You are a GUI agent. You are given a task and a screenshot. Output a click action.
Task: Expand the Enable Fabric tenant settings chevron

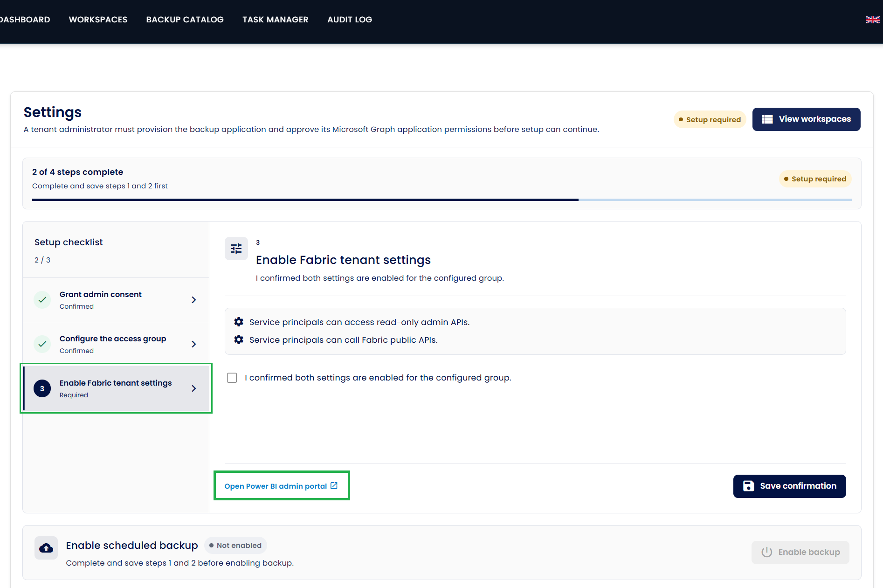194,388
